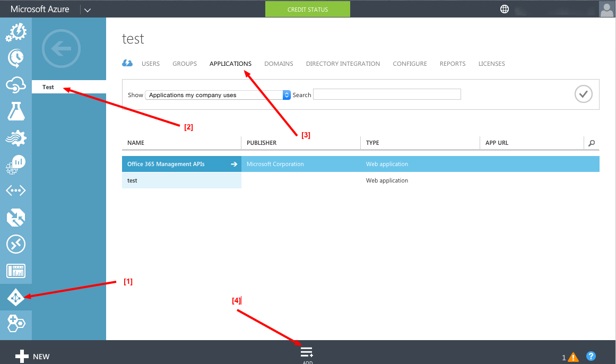Click the table search magnifier icon
The width and height of the screenshot is (616, 364).
[x=592, y=143]
